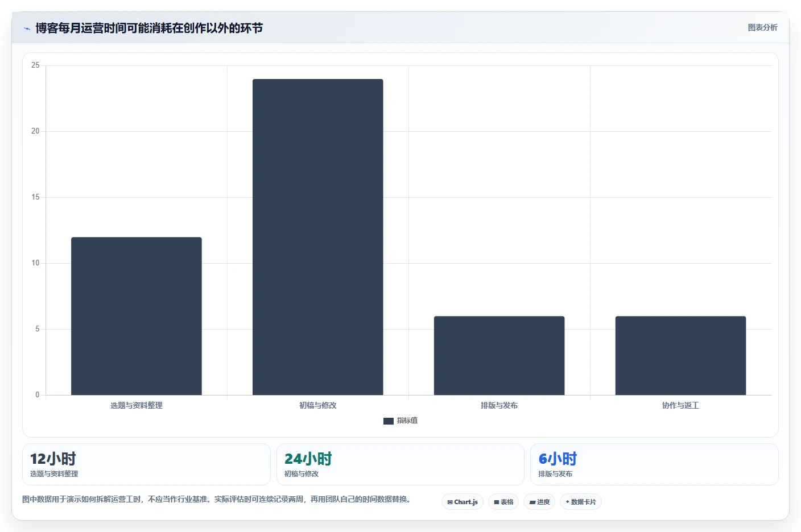Open the 24小时 data card
The width and height of the screenshot is (801, 532).
tap(400, 464)
